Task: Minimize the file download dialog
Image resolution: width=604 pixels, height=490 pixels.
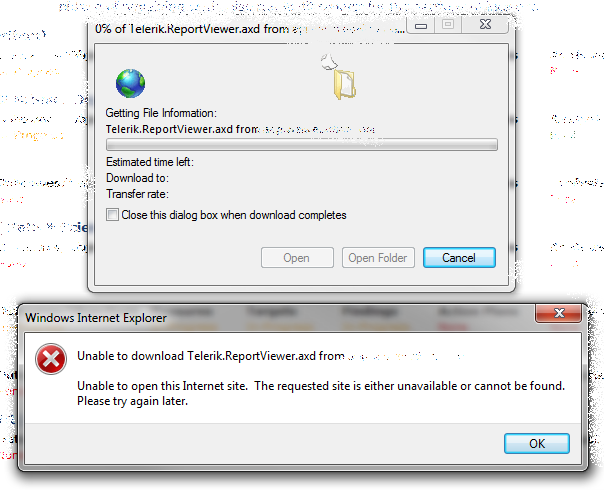Action: pos(421,26)
